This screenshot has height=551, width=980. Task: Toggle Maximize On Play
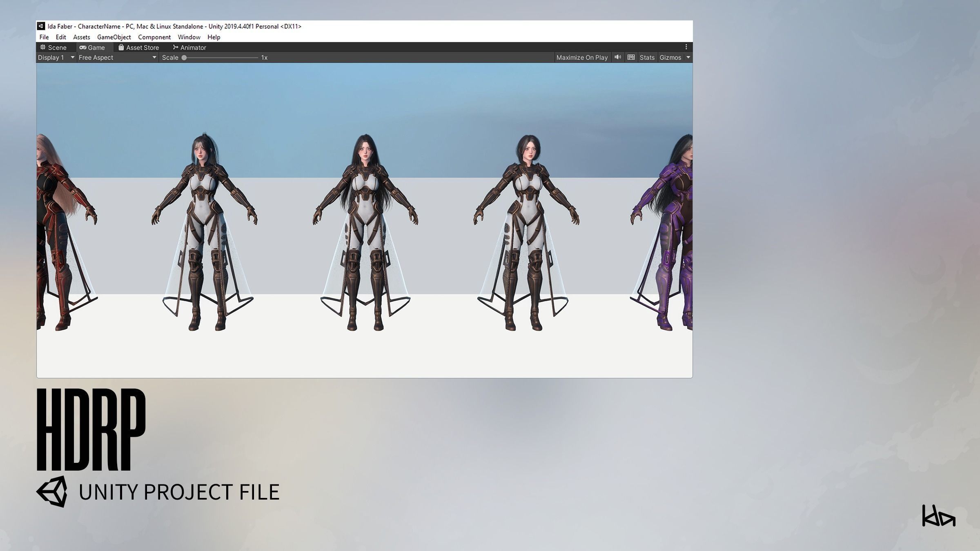[582, 58]
